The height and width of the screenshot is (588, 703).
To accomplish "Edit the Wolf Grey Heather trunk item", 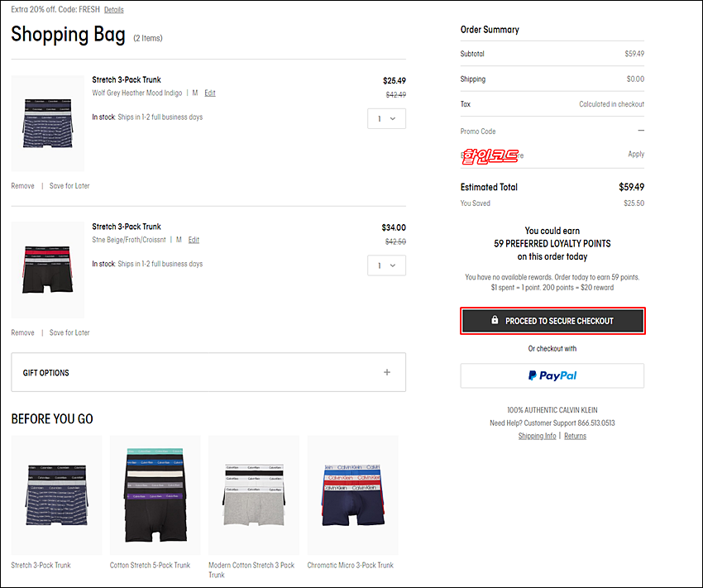I will click(210, 93).
